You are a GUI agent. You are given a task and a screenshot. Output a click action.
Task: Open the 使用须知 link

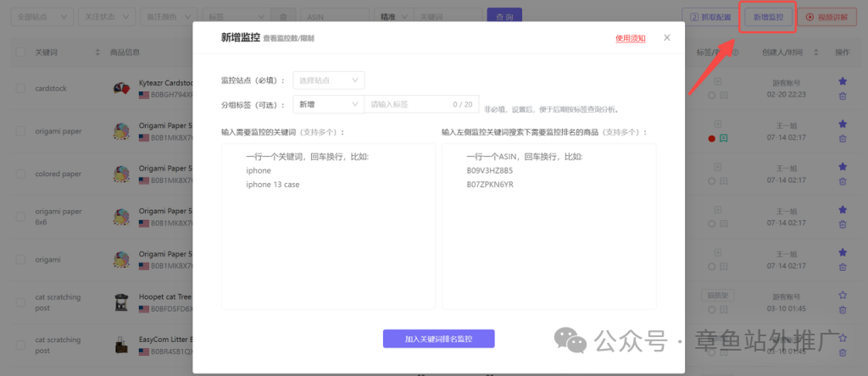coord(630,38)
